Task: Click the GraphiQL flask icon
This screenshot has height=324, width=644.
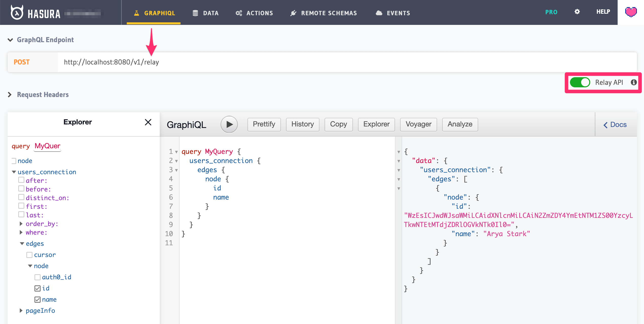Action: click(137, 13)
